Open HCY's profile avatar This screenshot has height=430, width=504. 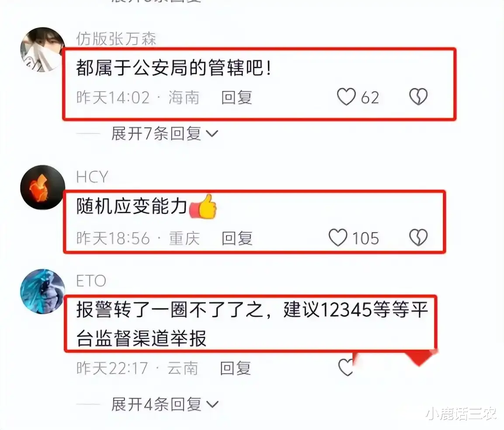click(x=42, y=187)
